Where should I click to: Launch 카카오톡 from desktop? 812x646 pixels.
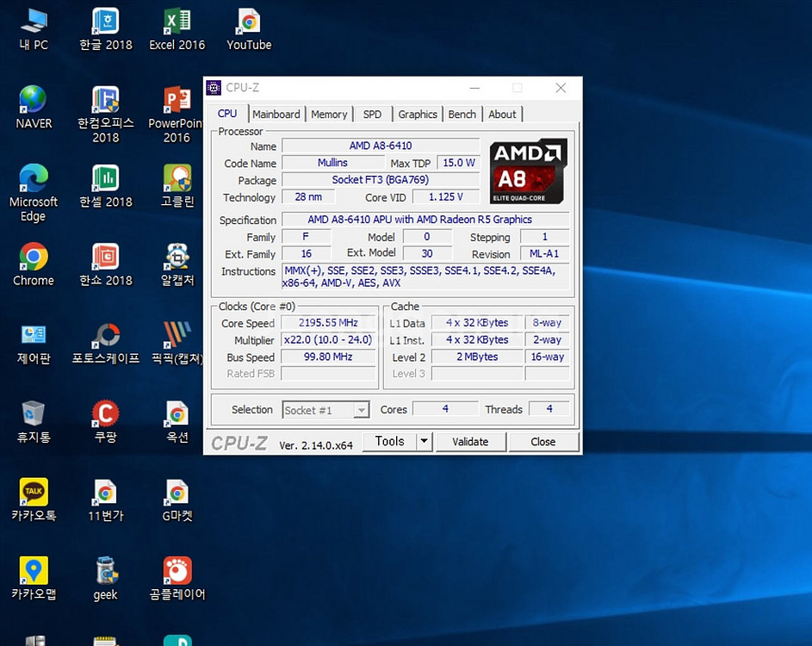34,500
